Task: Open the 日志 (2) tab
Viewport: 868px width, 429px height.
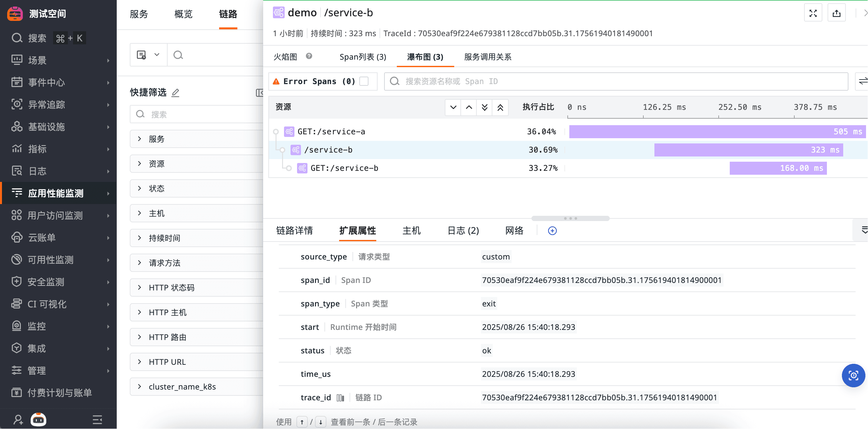Action: click(463, 231)
